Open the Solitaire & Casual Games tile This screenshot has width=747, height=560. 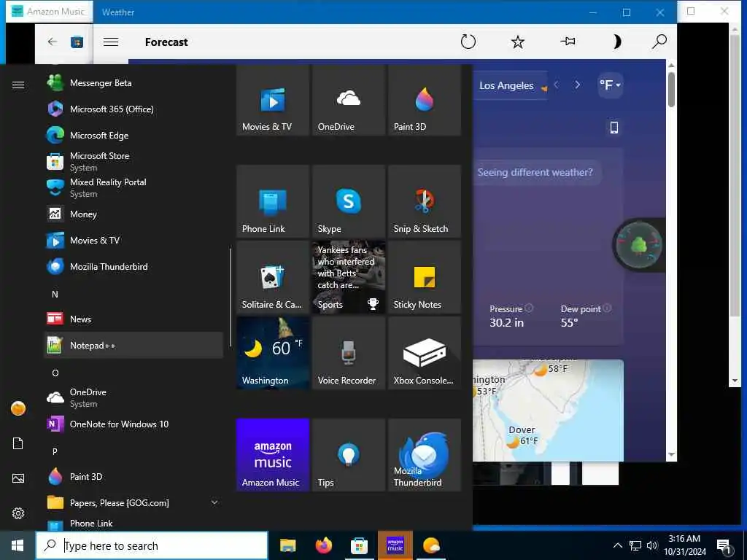273,277
